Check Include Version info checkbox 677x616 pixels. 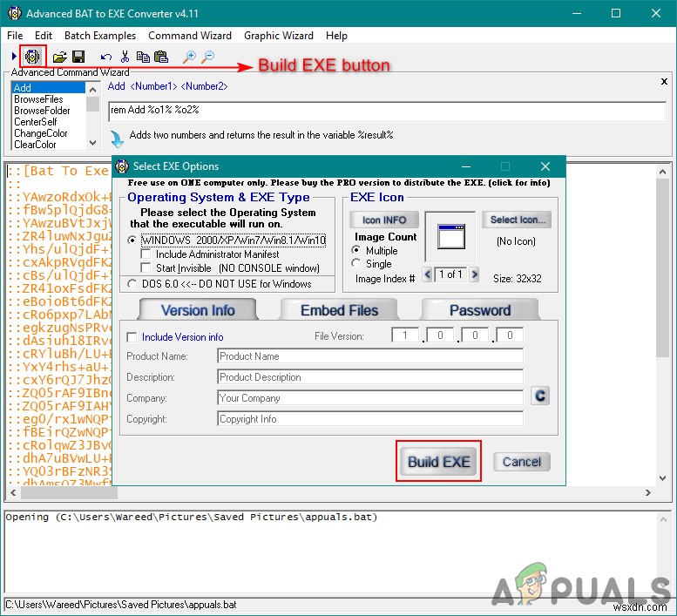132,336
